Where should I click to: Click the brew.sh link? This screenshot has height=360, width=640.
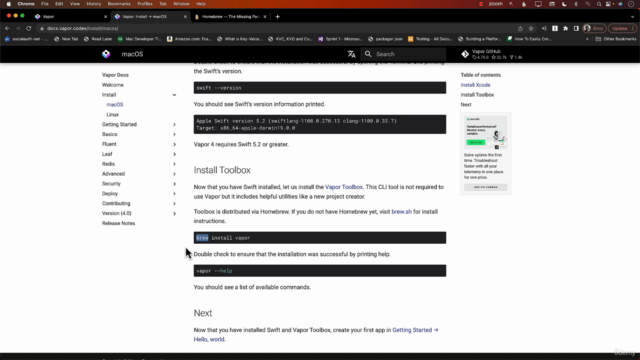tap(402, 211)
